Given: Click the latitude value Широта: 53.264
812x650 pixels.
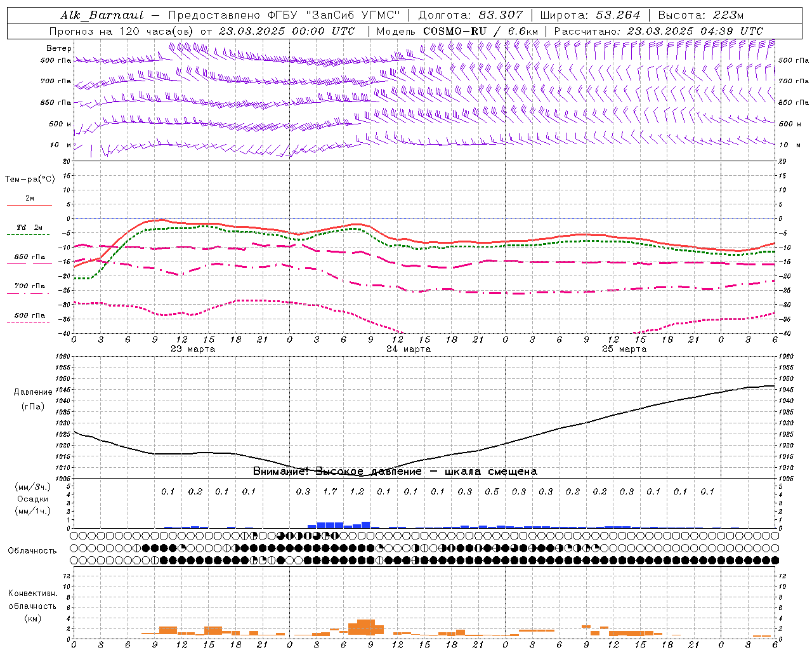Looking at the screenshot, I should click(590, 15).
